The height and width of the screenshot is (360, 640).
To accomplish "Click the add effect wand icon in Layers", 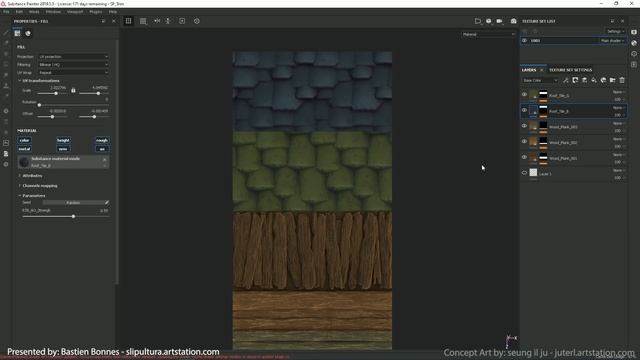I will (566, 80).
